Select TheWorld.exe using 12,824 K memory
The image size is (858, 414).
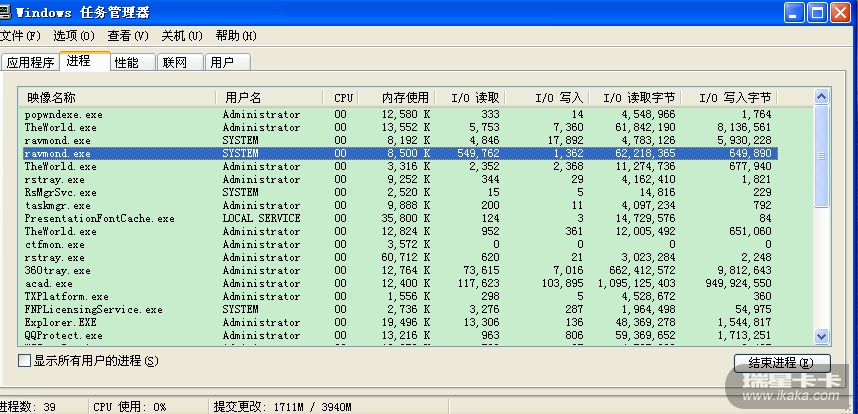[x=401, y=231]
